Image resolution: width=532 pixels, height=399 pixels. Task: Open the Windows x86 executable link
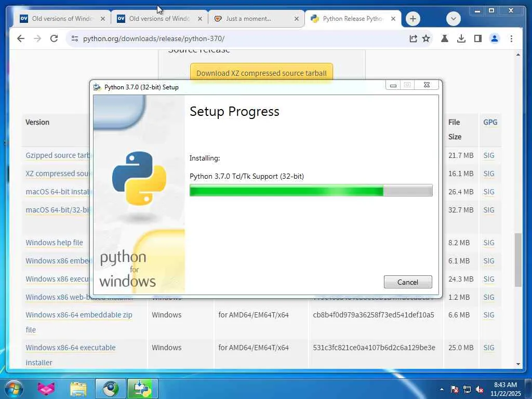point(58,279)
